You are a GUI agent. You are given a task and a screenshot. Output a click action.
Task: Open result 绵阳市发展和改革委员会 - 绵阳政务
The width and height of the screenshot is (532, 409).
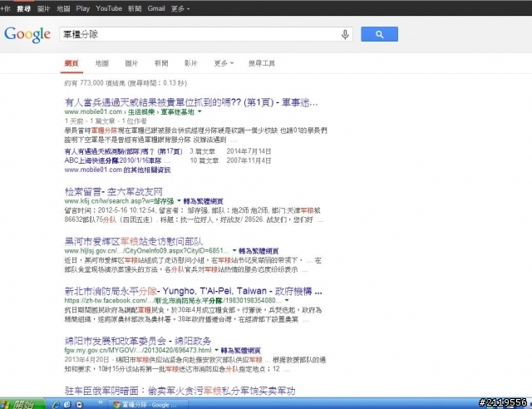[x=138, y=341]
